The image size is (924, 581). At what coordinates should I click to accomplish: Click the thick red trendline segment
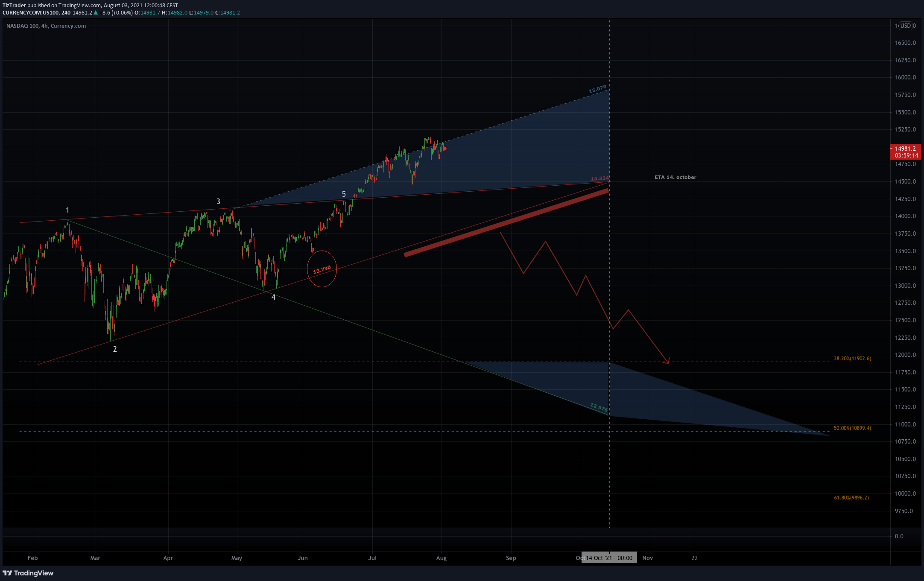click(x=506, y=223)
